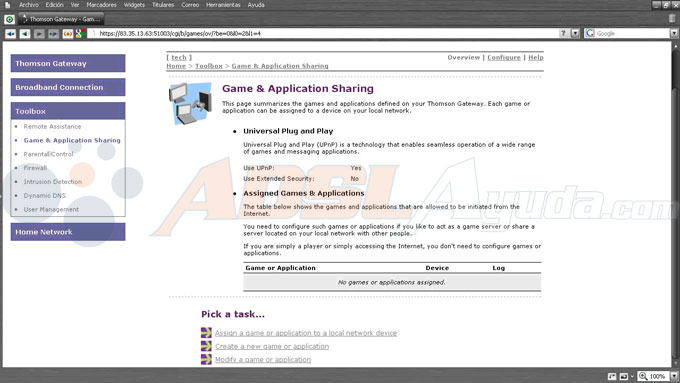Image resolution: width=680 pixels, height=383 pixels.
Task: Open a new tab with green plus icon
Action: click(9, 19)
